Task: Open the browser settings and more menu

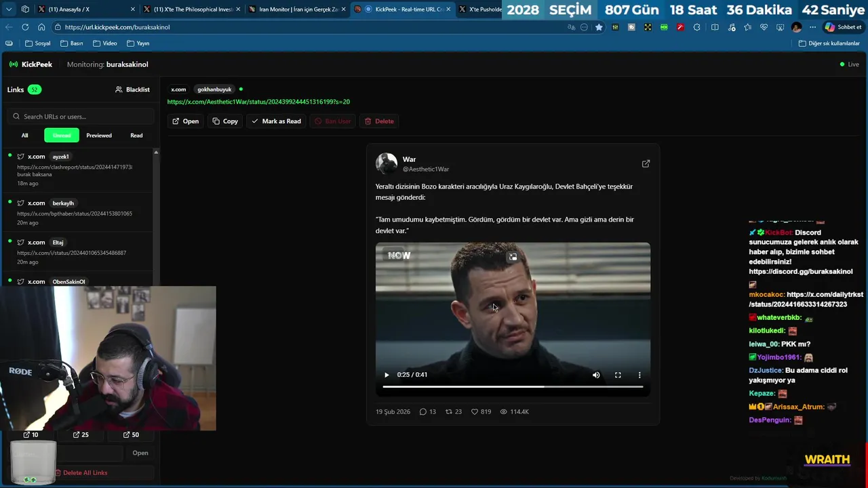Action: tap(813, 27)
